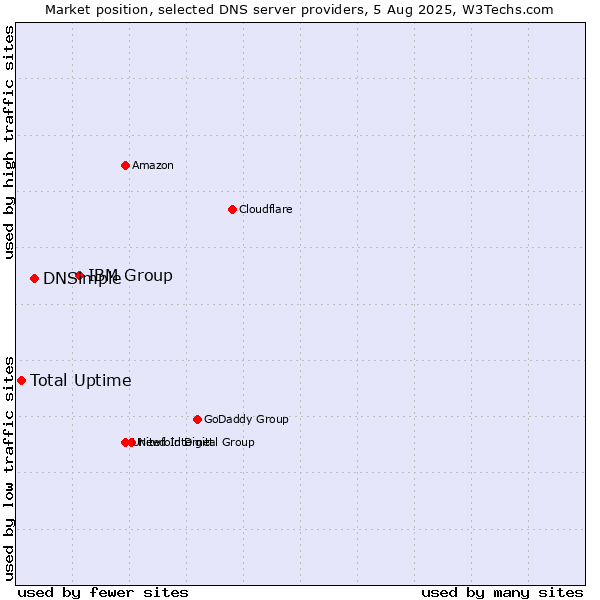This screenshot has height=600, width=600.
Task: Click the 'used by many sites' axis label
Action: 502,593
